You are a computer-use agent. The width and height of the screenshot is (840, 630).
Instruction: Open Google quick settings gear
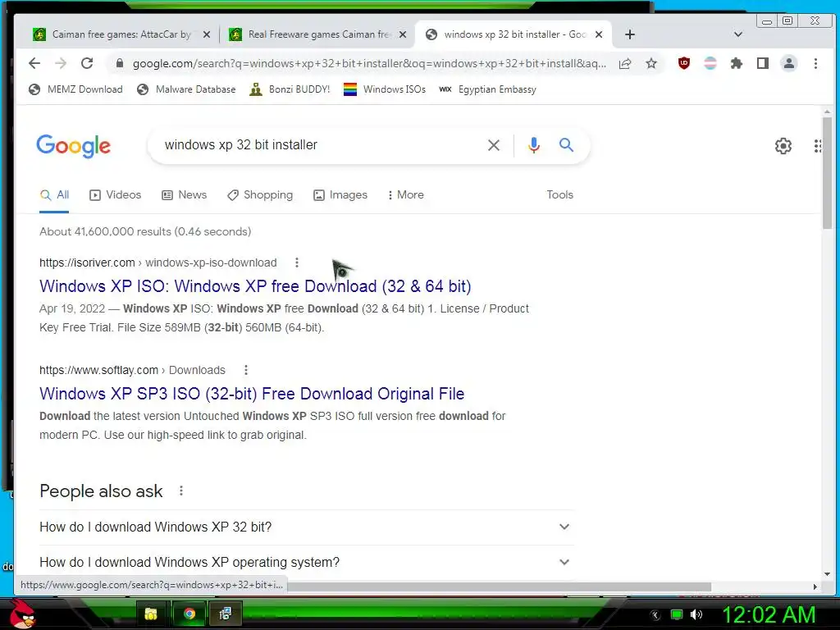click(x=783, y=146)
